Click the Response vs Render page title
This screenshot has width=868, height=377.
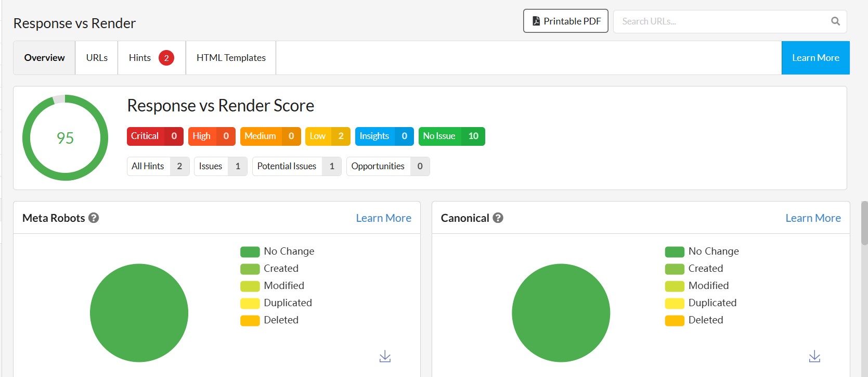[x=74, y=23]
